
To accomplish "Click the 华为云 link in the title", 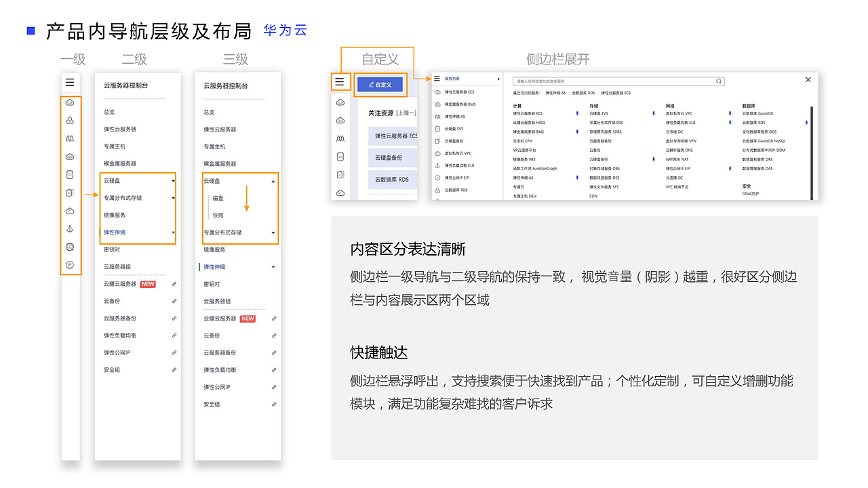I will pos(284,30).
